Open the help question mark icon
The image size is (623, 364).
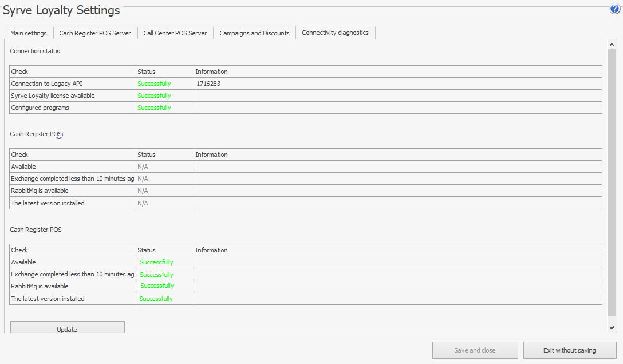click(x=615, y=9)
